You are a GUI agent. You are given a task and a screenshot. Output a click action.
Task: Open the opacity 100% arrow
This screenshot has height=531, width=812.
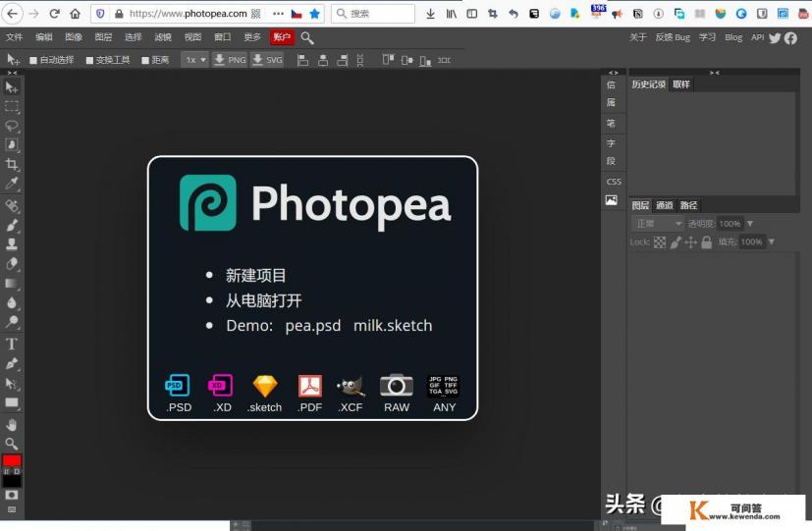[x=750, y=224]
